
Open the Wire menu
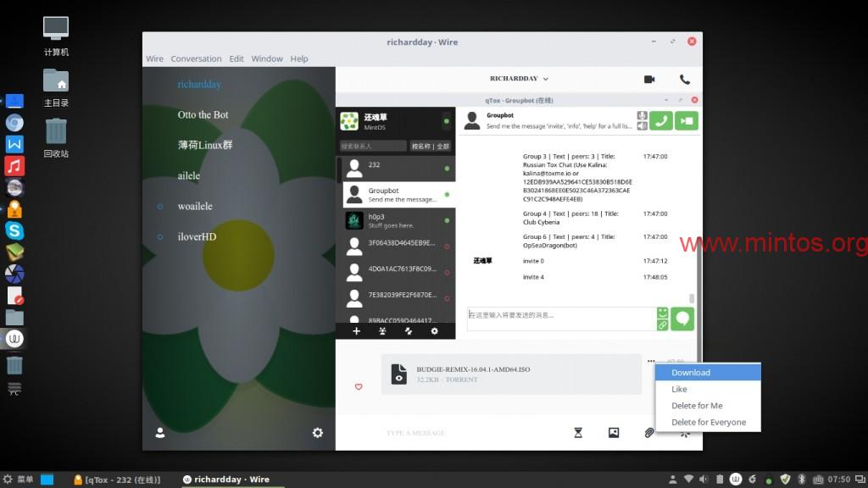tap(154, 58)
